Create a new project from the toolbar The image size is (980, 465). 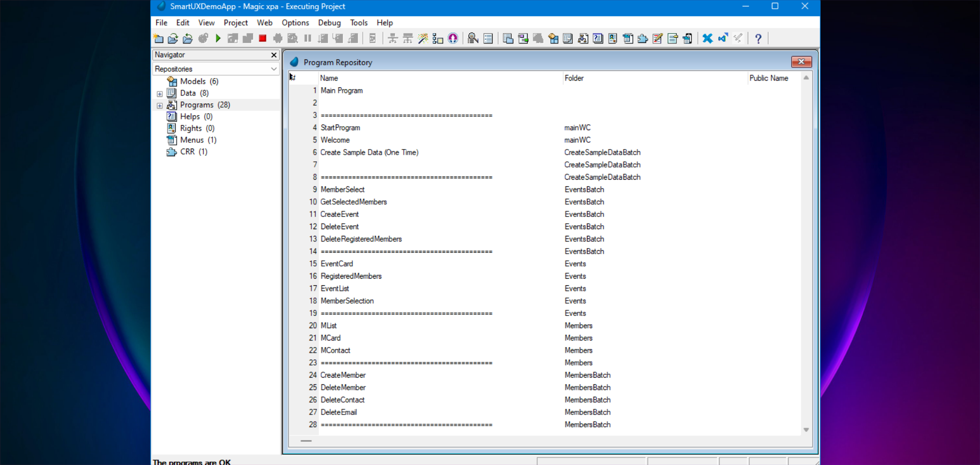click(x=158, y=38)
